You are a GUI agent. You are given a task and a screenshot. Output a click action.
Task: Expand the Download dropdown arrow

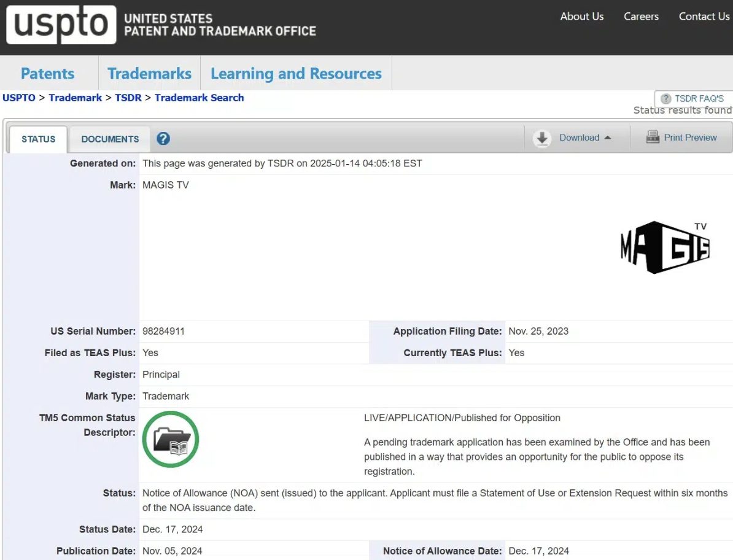point(608,138)
